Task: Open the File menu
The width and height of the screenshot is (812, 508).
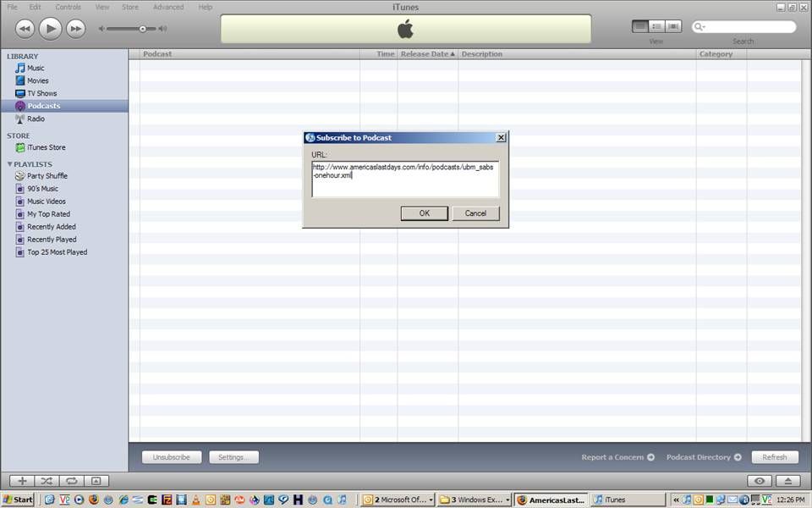Action: pos(12,8)
